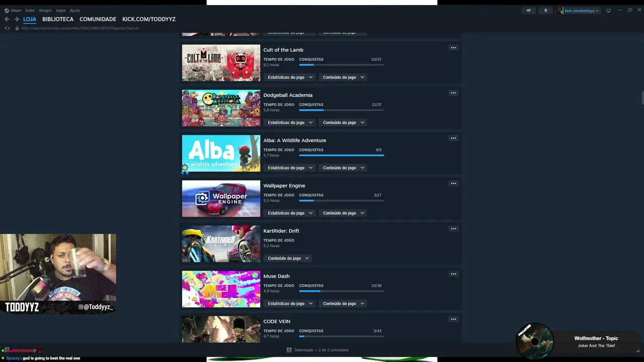Click the Wallpaper Engine cover thumbnail
644x362 pixels.
click(x=221, y=199)
